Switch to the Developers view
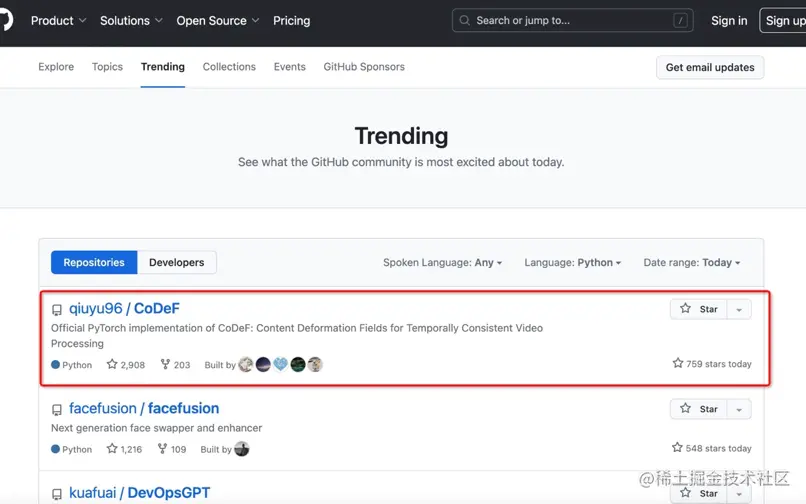The height and width of the screenshot is (504, 806). [x=177, y=262]
